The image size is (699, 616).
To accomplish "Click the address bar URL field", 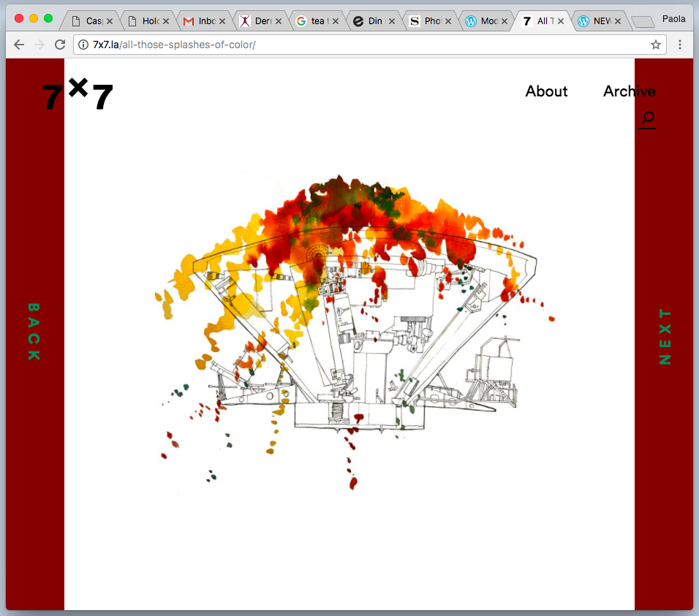I will 366,45.
